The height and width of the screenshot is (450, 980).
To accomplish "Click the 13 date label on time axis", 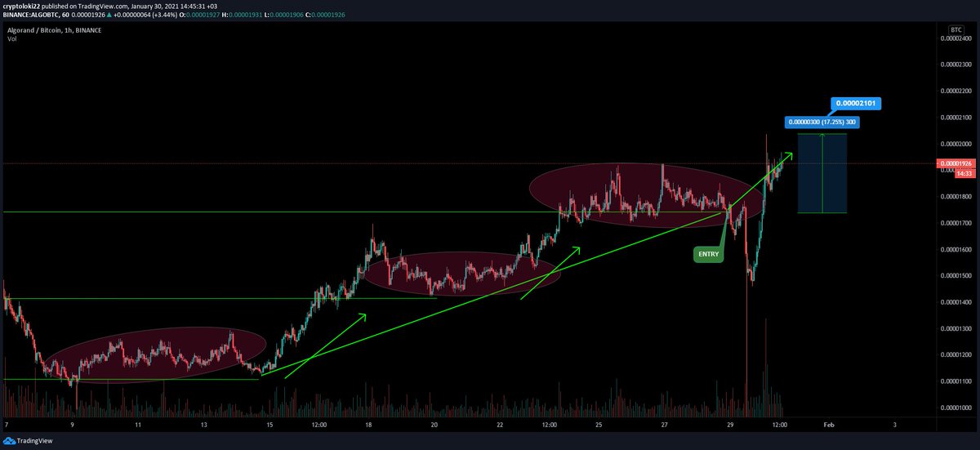I will pyautogui.click(x=204, y=425).
